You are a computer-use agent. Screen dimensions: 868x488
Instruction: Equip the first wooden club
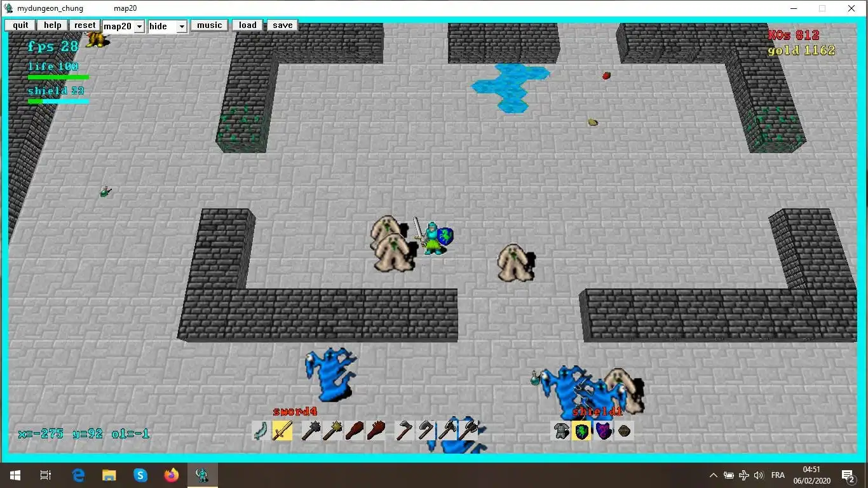coord(354,431)
